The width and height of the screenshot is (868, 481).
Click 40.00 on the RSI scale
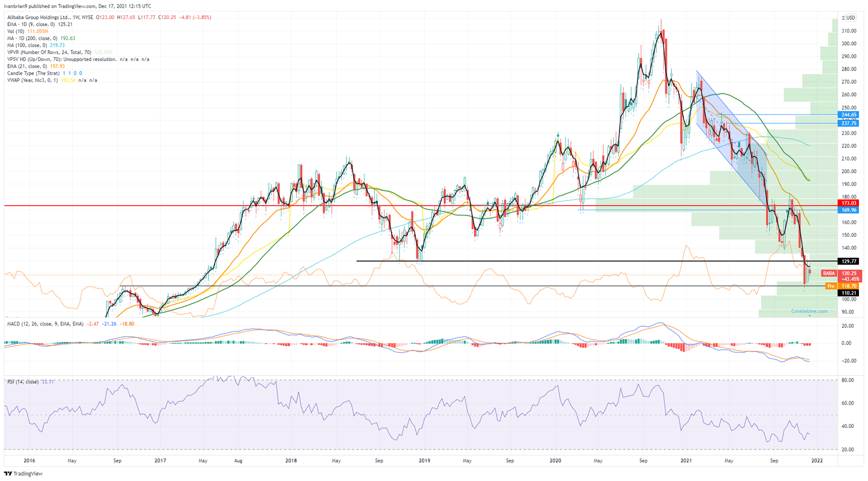(848, 427)
